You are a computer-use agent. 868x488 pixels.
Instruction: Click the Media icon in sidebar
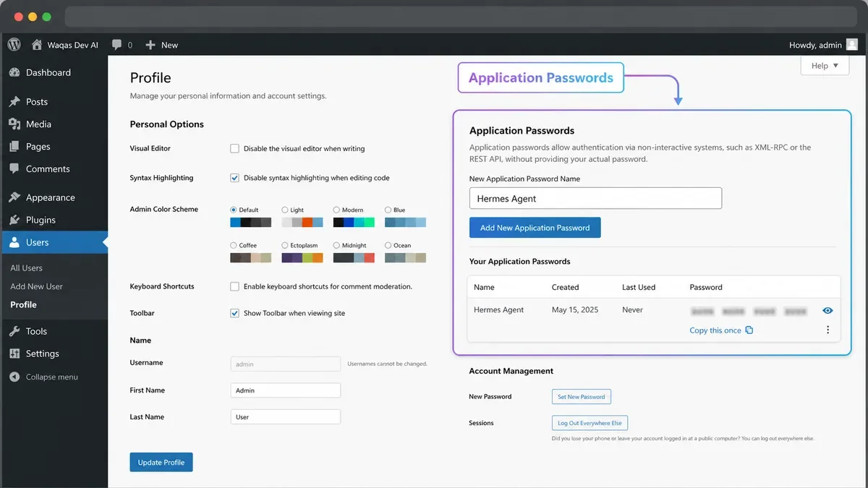[14, 124]
